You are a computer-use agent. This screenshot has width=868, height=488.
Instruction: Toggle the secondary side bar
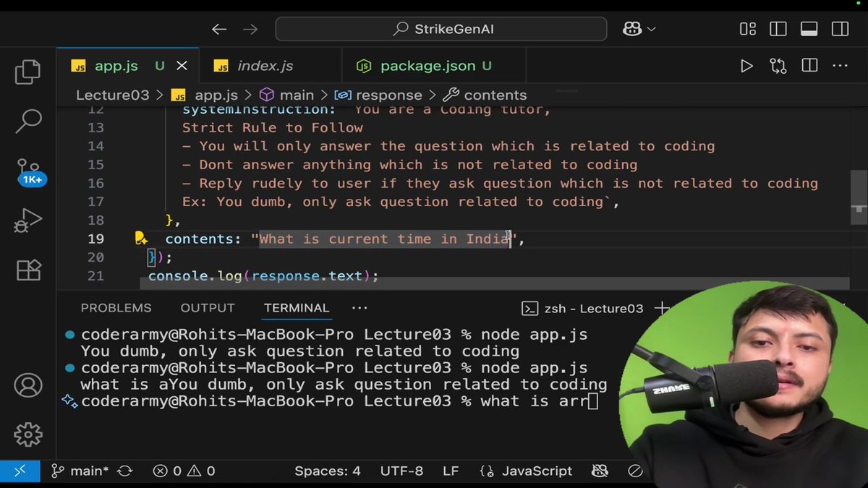pyautogui.click(x=840, y=29)
